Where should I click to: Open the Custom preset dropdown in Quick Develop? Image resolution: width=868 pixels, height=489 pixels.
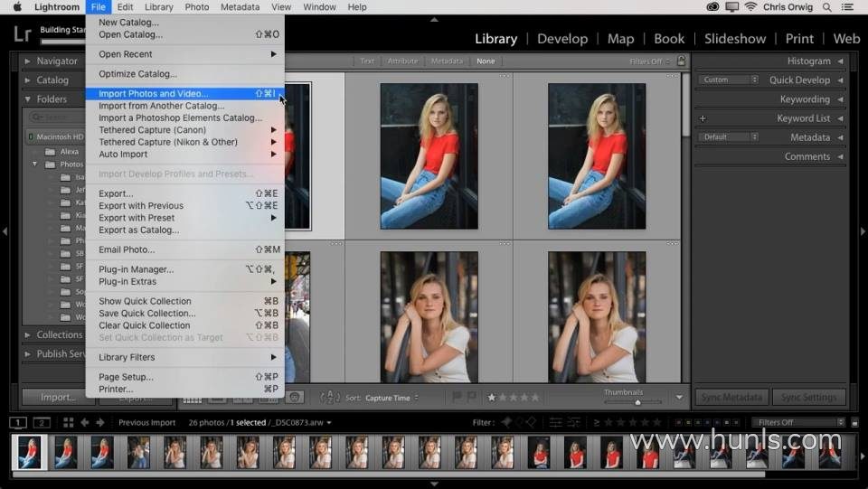click(728, 80)
